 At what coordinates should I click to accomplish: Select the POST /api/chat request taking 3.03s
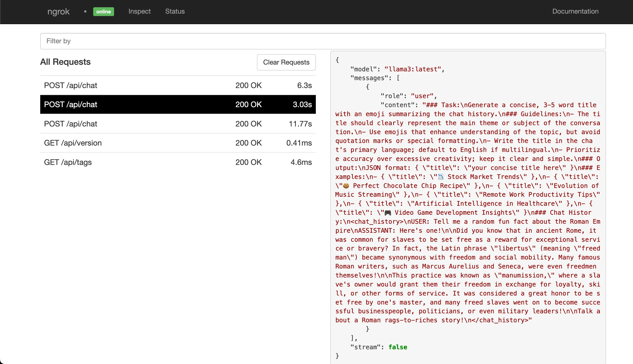[x=178, y=105]
